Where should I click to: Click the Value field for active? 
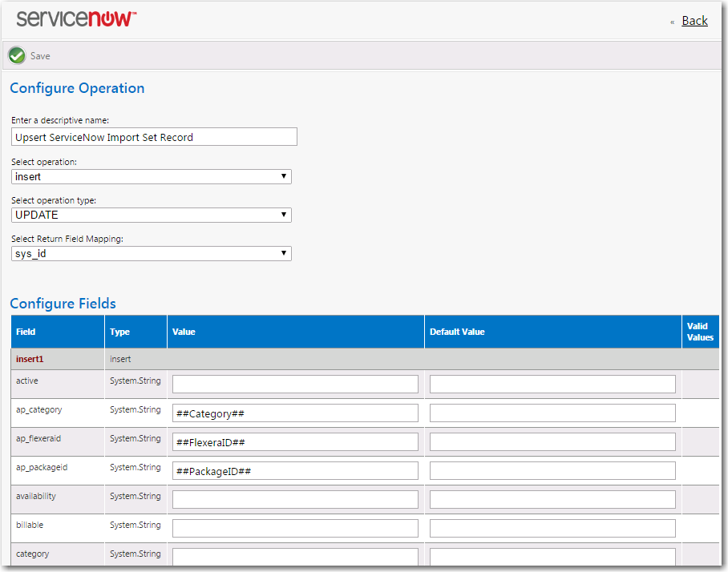coord(295,384)
